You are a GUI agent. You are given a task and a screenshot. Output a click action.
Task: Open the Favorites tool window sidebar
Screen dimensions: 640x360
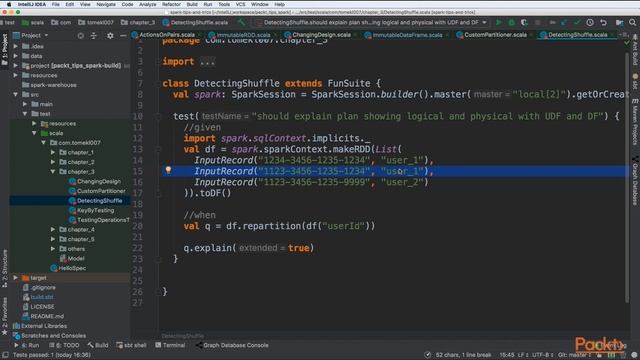pyautogui.click(x=4, y=316)
